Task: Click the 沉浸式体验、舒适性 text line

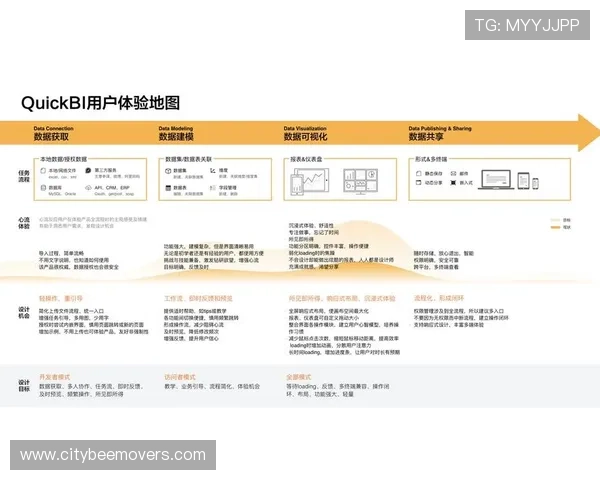Action: click(311, 226)
